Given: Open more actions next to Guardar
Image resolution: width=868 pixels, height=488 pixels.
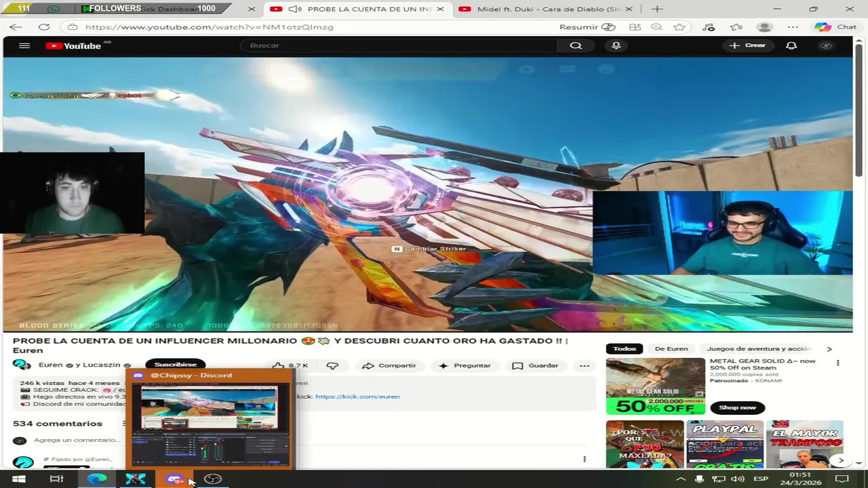Looking at the screenshot, I should [585, 365].
